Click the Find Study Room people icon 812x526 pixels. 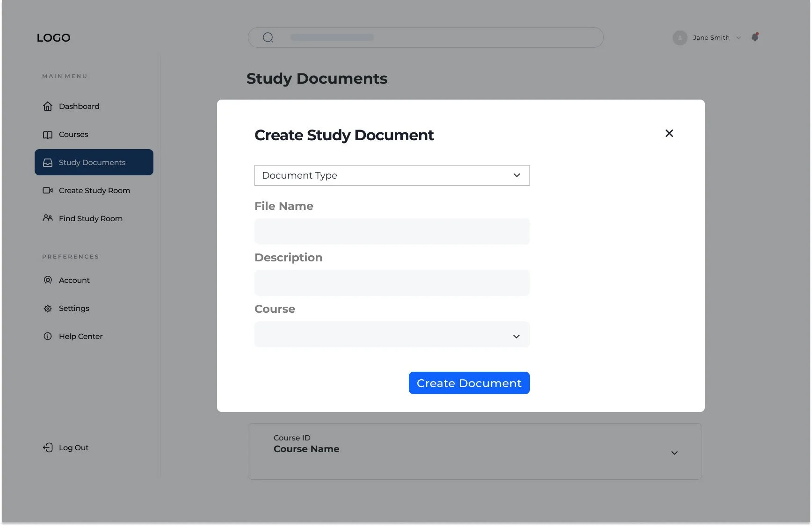pos(48,218)
